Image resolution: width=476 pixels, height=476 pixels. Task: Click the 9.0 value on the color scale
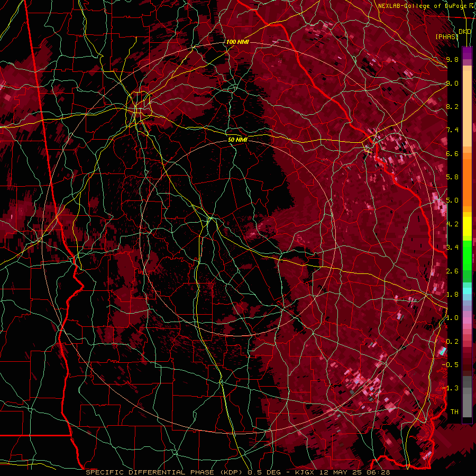tap(452, 83)
